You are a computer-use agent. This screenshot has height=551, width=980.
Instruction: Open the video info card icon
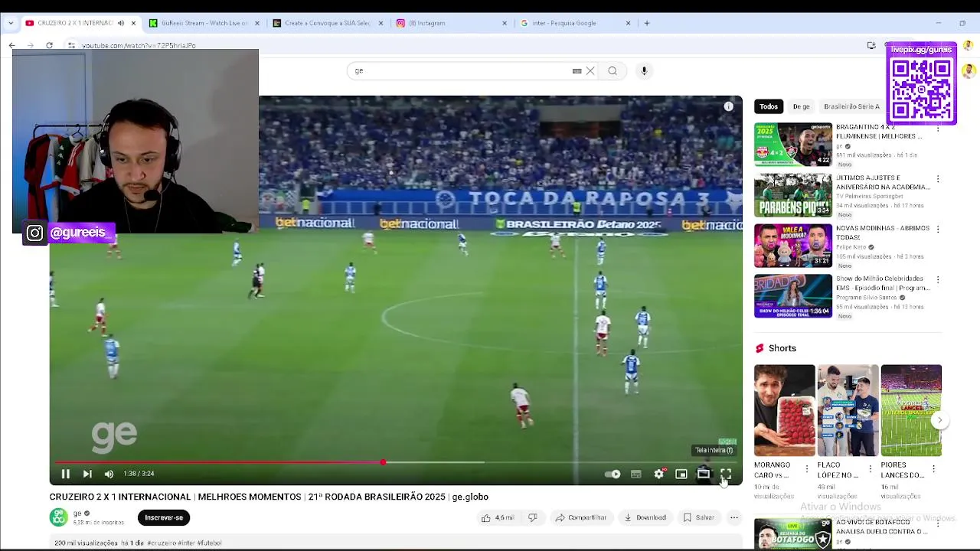[x=728, y=106]
